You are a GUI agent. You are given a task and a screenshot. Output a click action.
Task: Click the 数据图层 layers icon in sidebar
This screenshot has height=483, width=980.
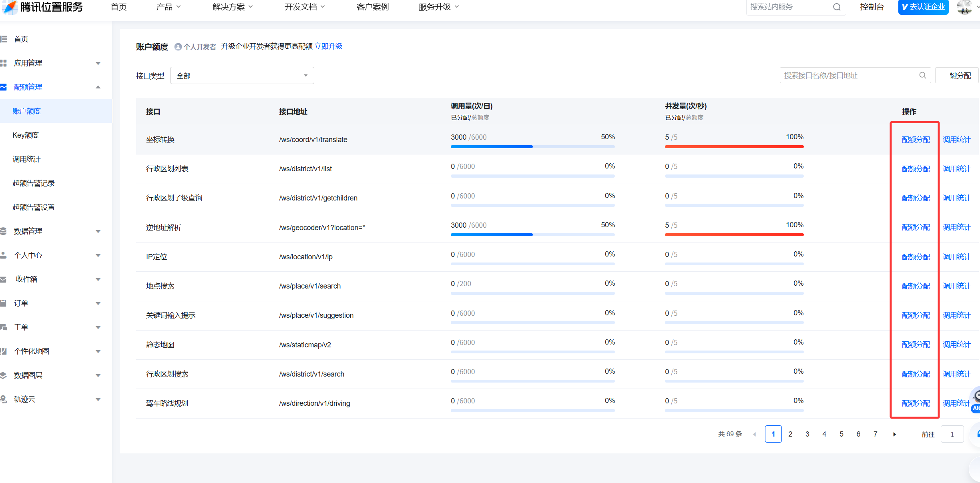(x=4, y=375)
